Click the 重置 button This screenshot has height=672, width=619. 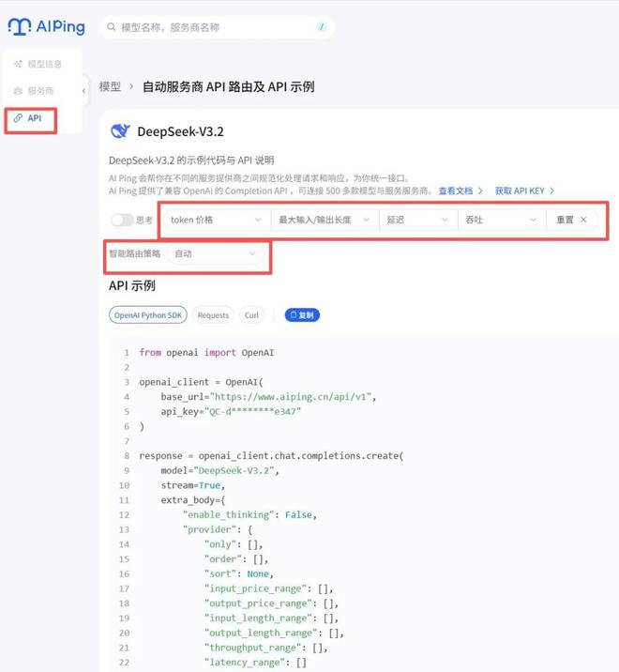(x=572, y=220)
